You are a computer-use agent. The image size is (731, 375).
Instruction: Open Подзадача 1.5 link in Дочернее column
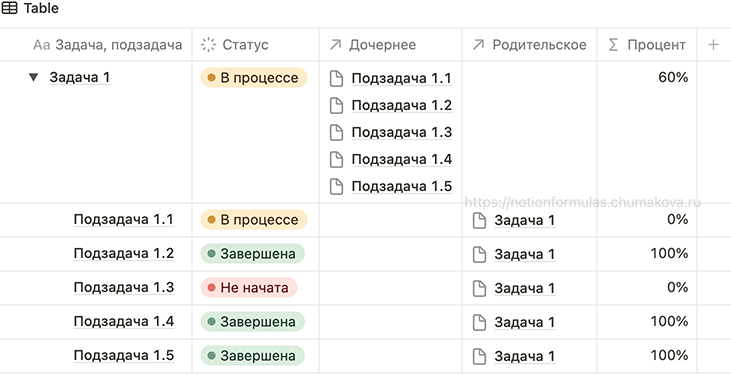pos(402,187)
